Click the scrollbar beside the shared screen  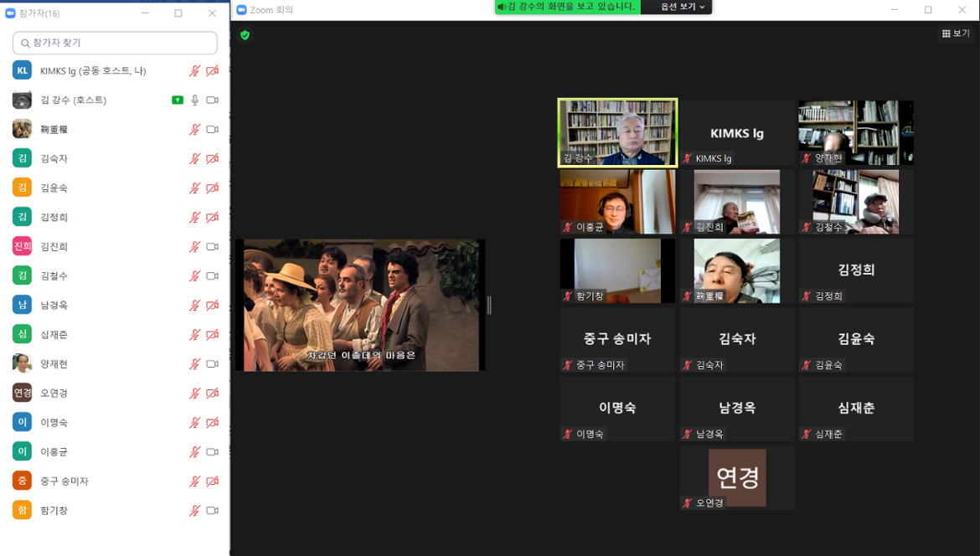point(492,305)
